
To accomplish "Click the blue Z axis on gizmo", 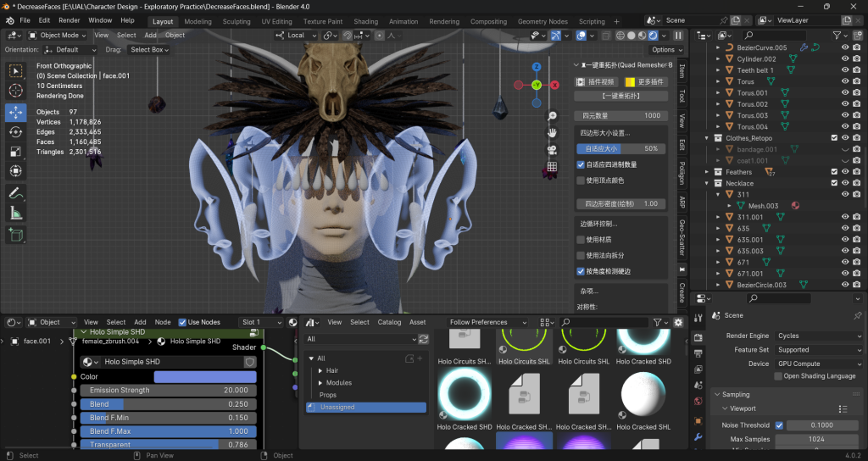I will click(x=537, y=67).
